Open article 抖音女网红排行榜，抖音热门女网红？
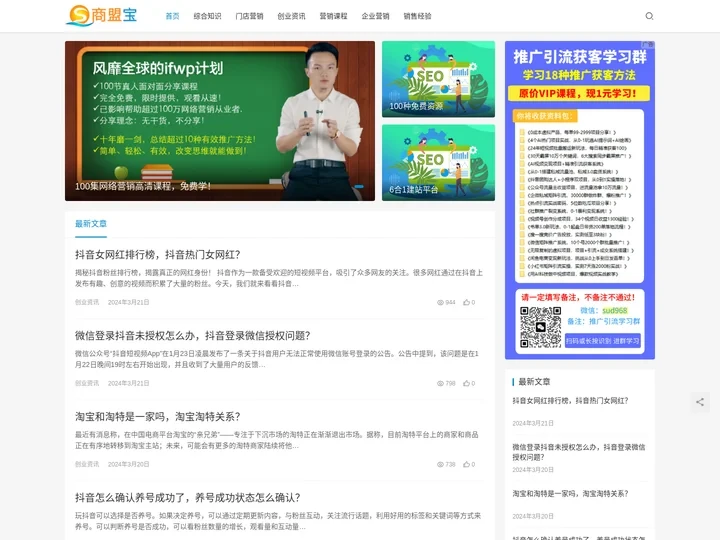This screenshot has height=540, width=720. pos(158,255)
